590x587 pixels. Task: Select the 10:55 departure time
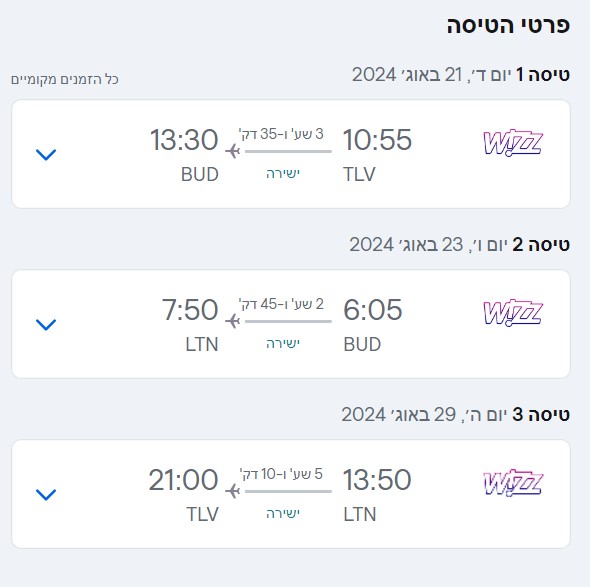pos(377,140)
